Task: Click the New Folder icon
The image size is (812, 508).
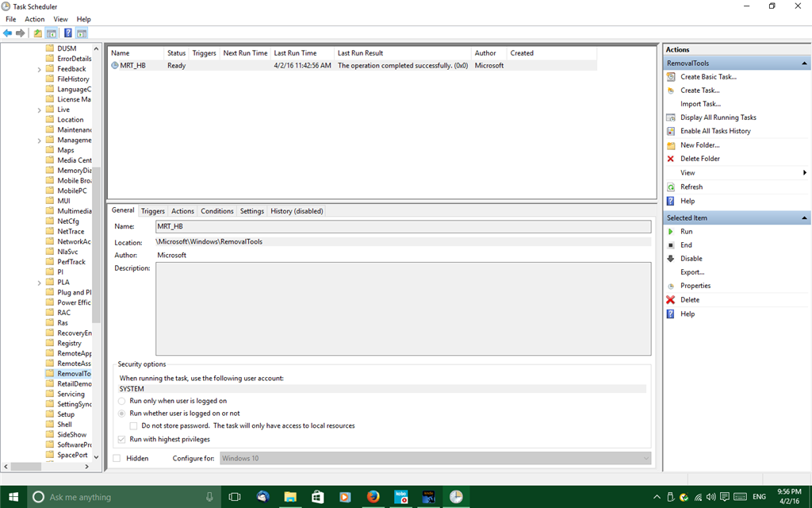Action: [671, 145]
